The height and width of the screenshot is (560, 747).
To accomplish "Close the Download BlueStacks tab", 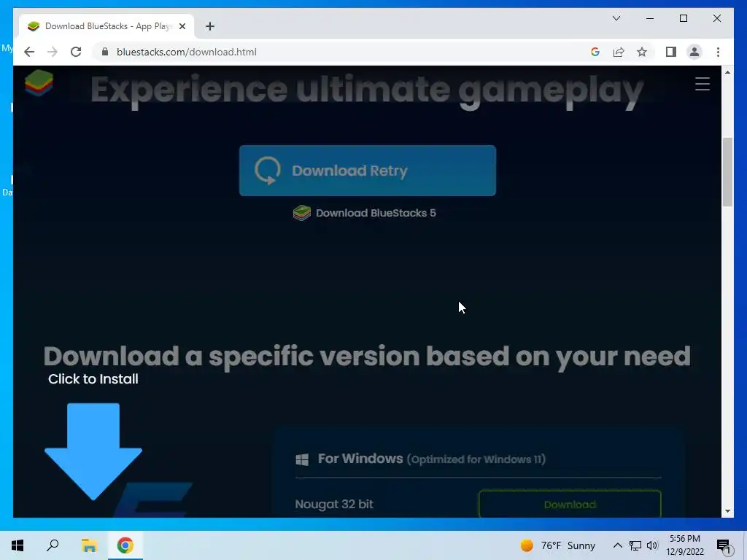I will coord(182,26).
